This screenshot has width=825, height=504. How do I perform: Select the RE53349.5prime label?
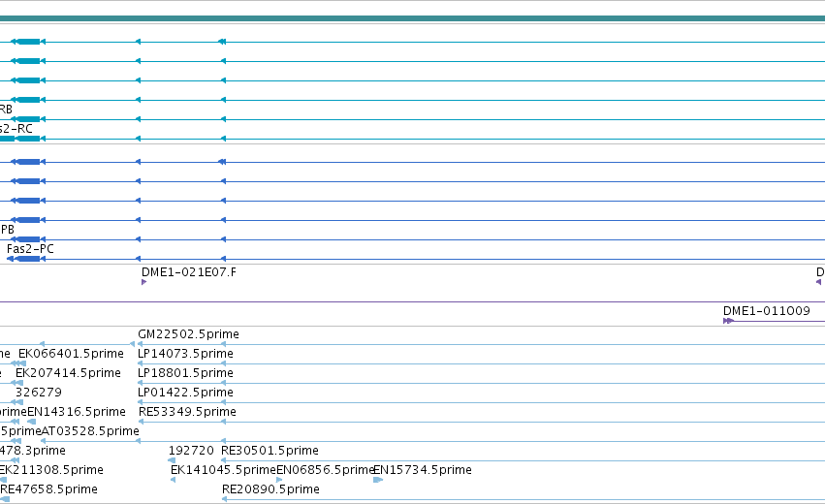[x=187, y=411]
